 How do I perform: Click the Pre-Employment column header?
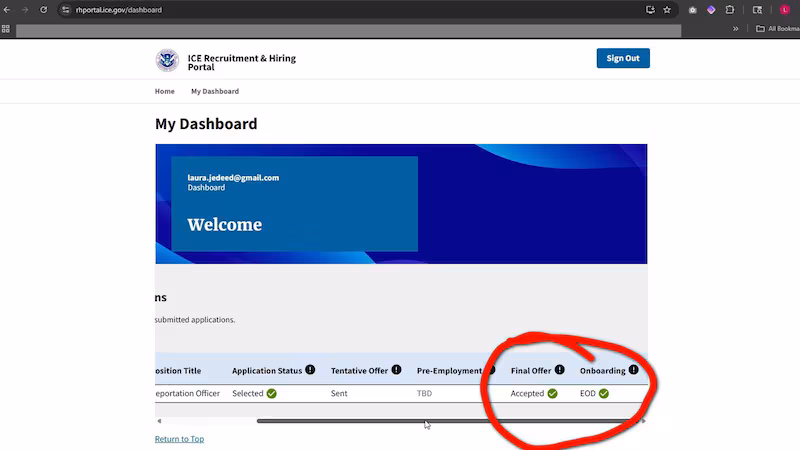tap(449, 371)
